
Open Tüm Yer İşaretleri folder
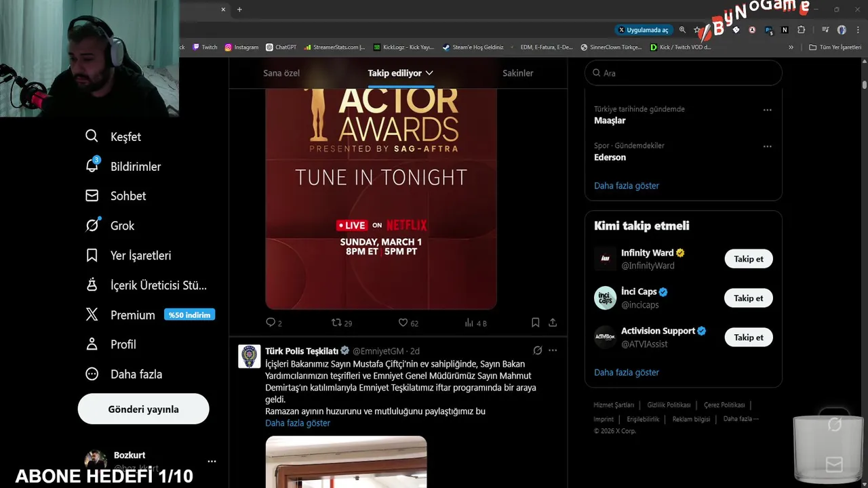tap(835, 47)
